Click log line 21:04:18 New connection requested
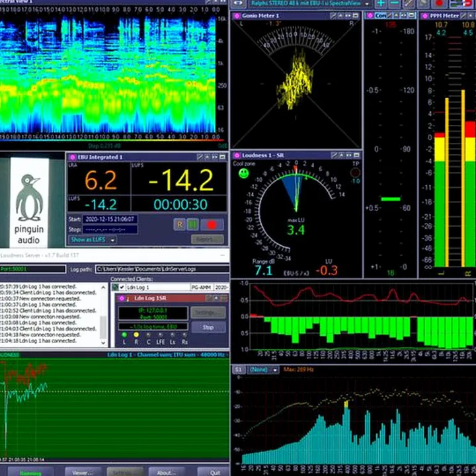The height and width of the screenshot is (476, 476). tap(41, 335)
